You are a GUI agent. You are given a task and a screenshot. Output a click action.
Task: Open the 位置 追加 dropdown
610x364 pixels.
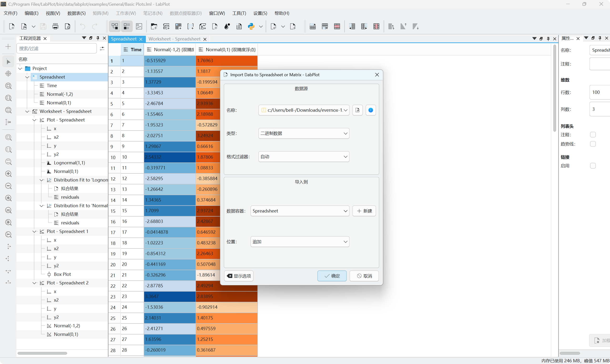tap(300, 242)
